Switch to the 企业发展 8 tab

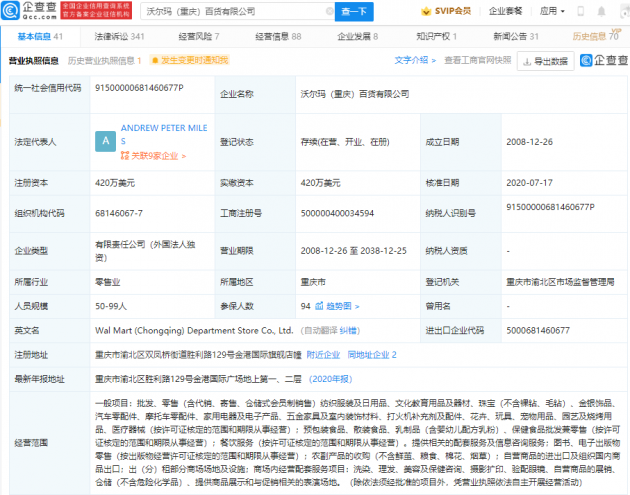358,37
